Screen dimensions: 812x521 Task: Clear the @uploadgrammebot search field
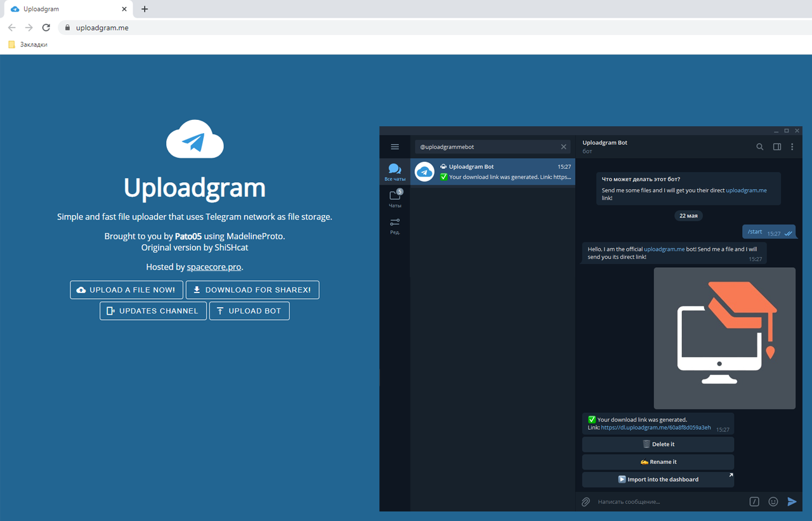563,147
